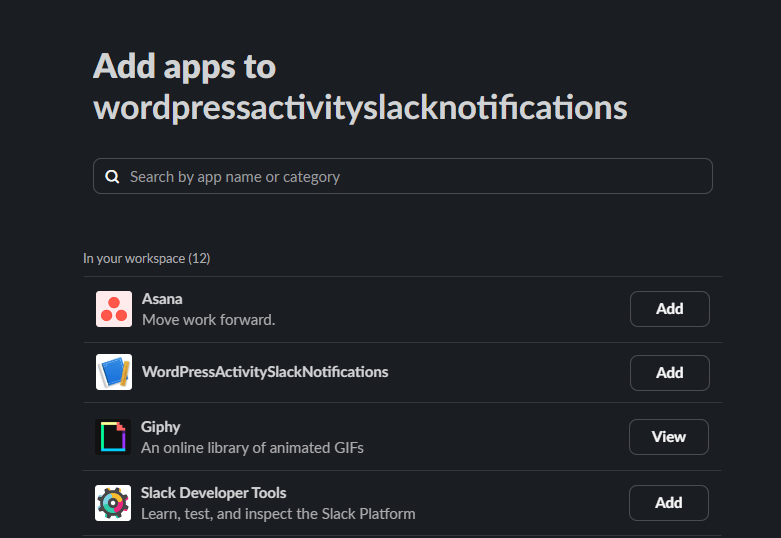Click the 'Add apps to wordpressactivityslacknotifications' heading

(360, 87)
